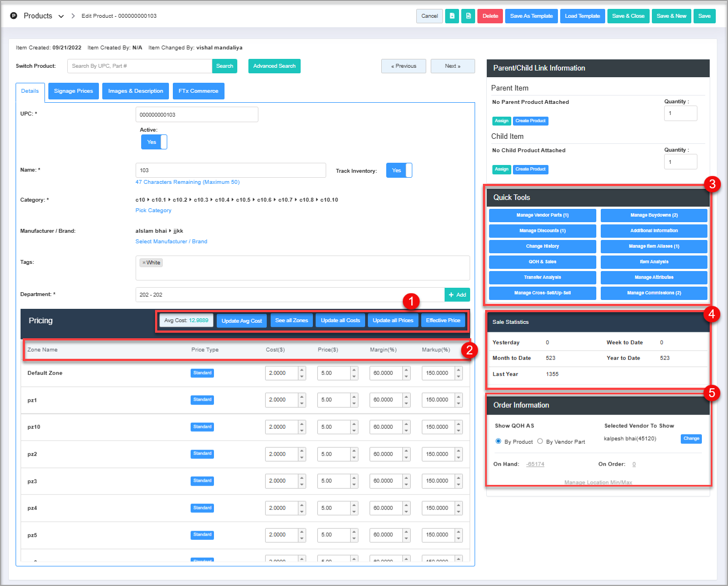Toggle the Active Yes switch
Viewport: 728px width, 586px height.
point(154,142)
